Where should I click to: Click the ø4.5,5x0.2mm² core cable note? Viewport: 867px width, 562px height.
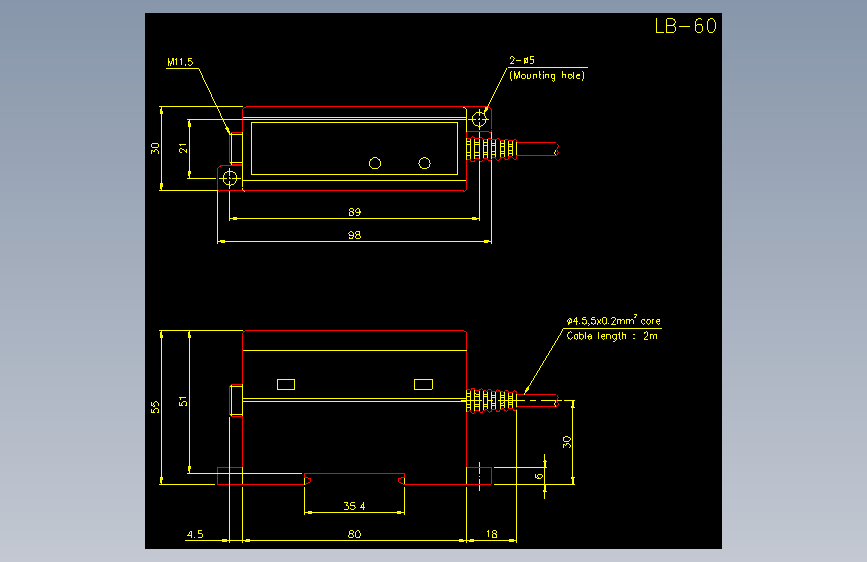(x=613, y=320)
